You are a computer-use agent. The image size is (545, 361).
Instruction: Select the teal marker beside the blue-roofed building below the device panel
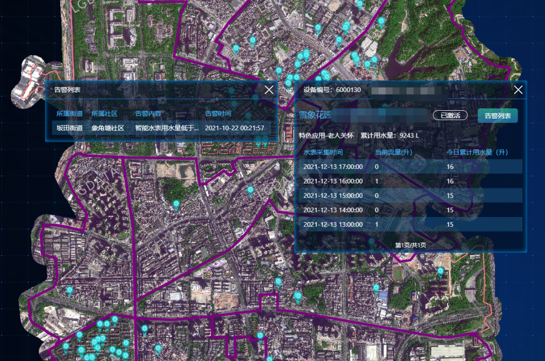376,288
